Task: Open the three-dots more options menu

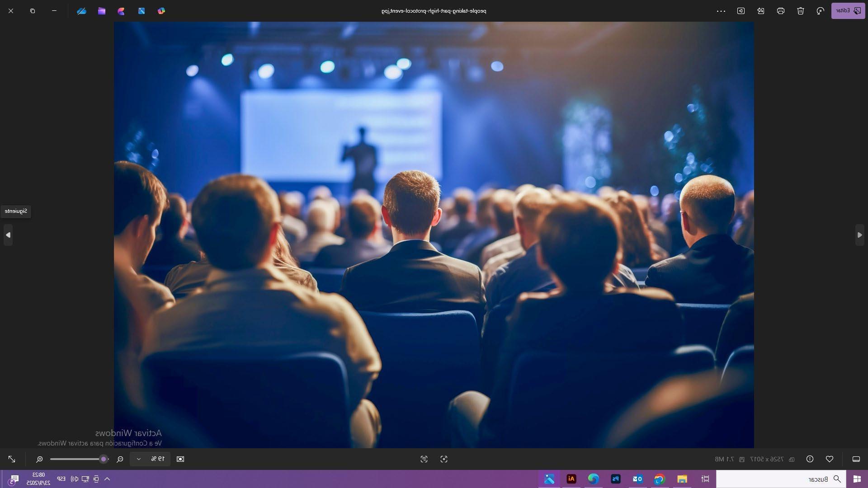Action: pos(721,11)
